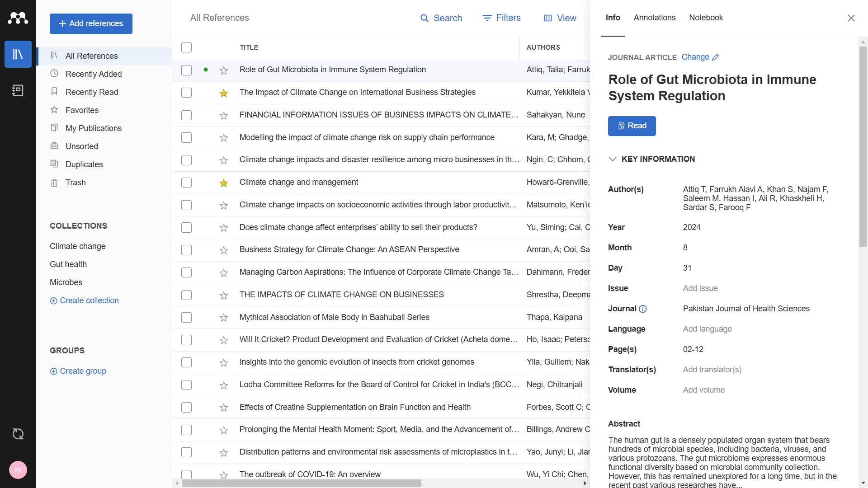Open the Library icon in left sidebar
Viewport: 868px width, 488px height.
[x=18, y=55]
